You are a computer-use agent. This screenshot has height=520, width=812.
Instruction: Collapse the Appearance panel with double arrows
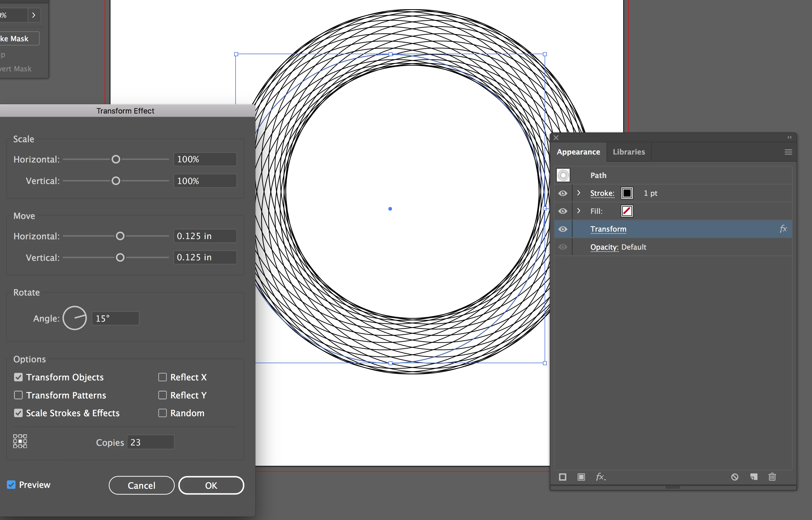point(789,137)
